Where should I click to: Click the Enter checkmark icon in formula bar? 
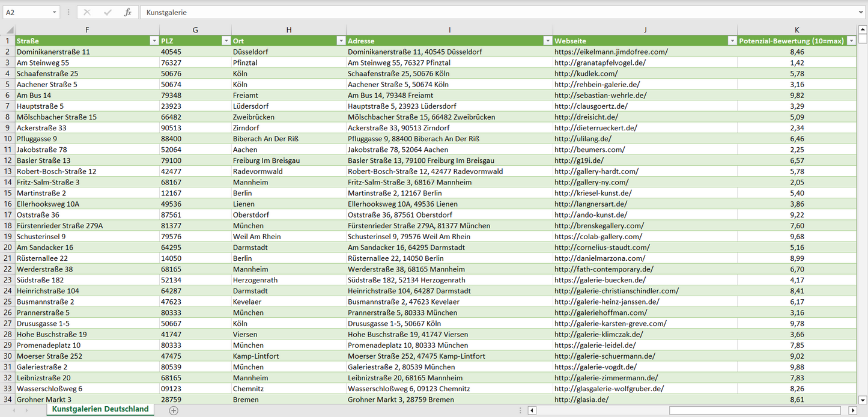click(x=108, y=12)
